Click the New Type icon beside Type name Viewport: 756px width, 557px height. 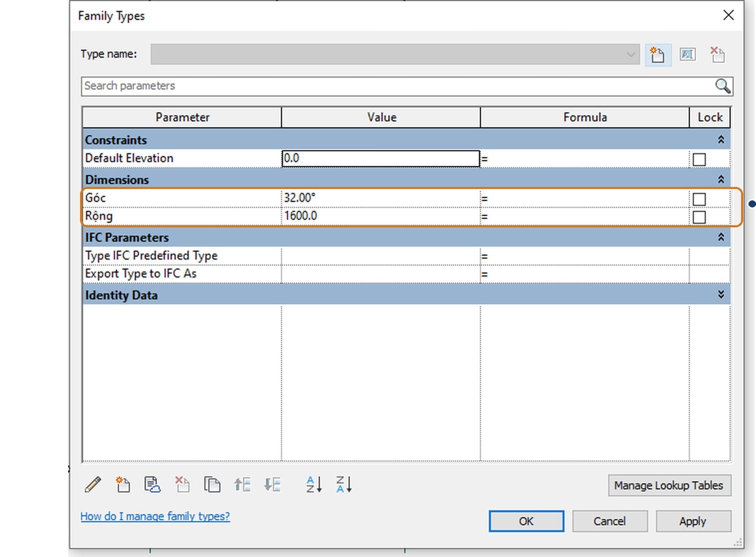658,55
